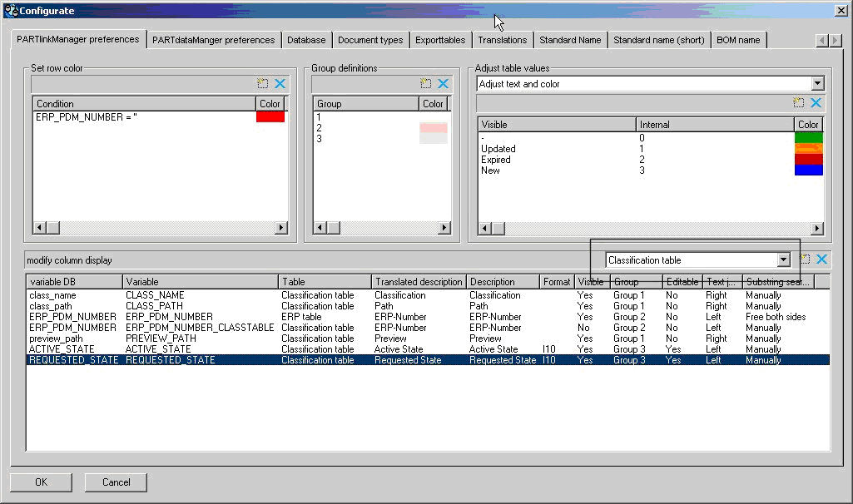Open the BOM name tab
This screenshot has height=504, width=853.
click(x=738, y=40)
